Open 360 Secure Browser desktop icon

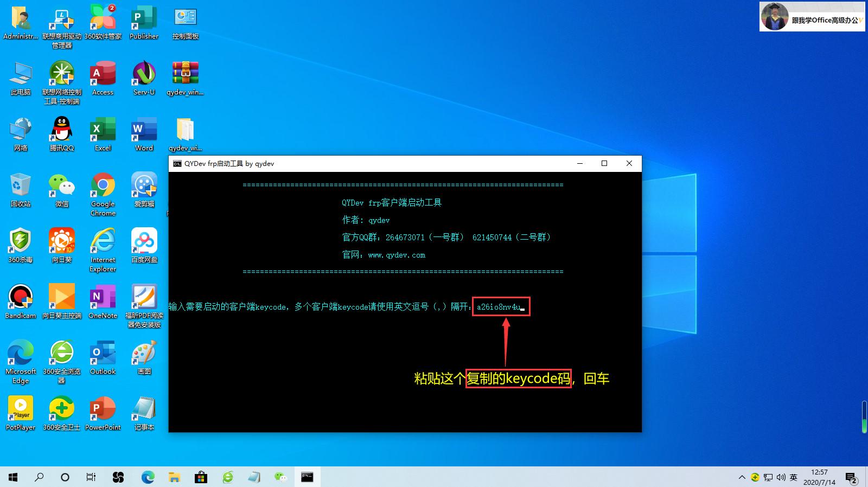[x=62, y=362]
